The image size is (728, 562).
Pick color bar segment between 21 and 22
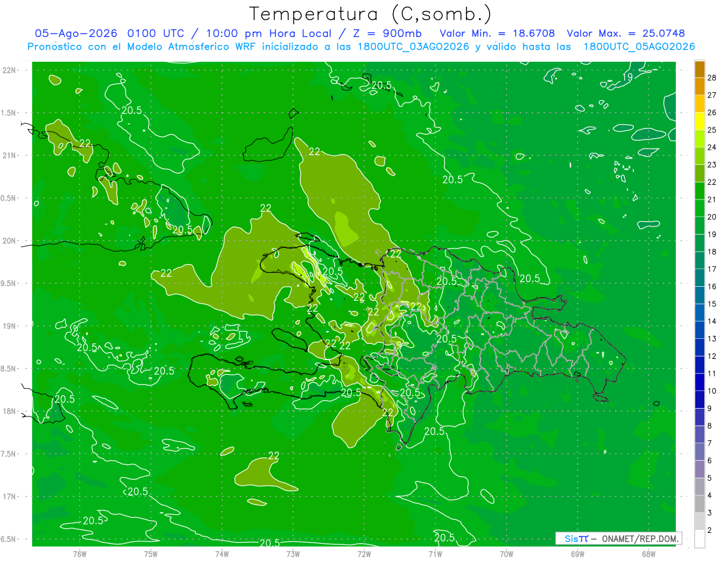[x=699, y=191]
